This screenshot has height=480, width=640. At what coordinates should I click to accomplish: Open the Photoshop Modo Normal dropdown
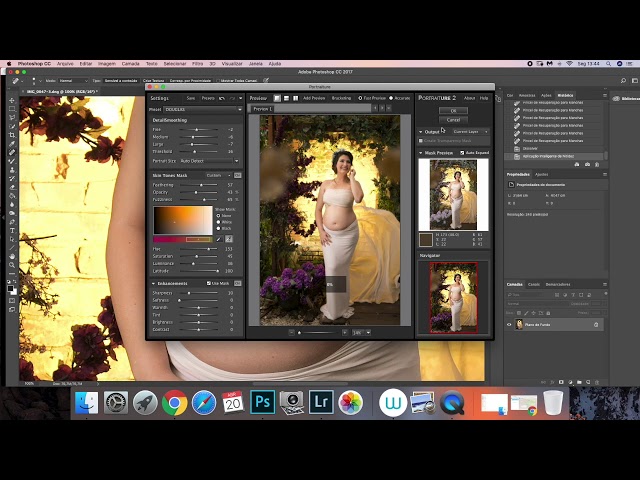coord(73,81)
